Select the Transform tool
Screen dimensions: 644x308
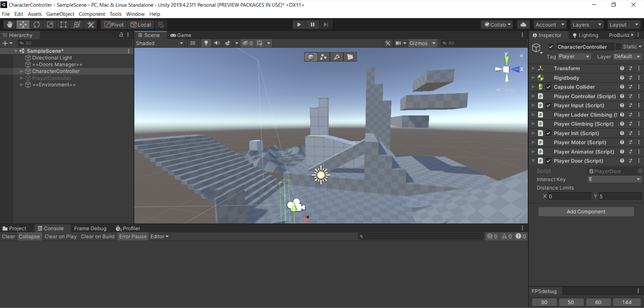coord(77,25)
